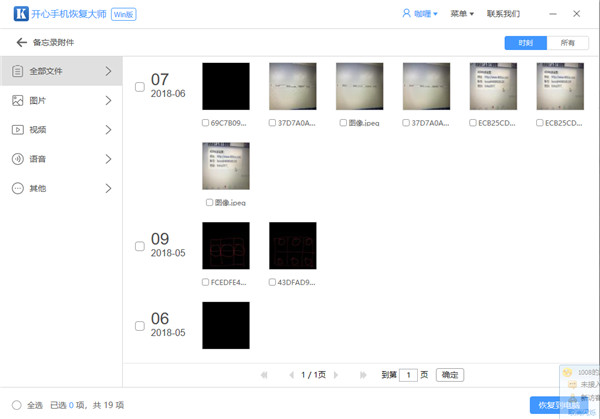The width and height of the screenshot is (600, 419).
Task: Tick the FCEDFE4... file checkbox
Action: tap(205, 282)
